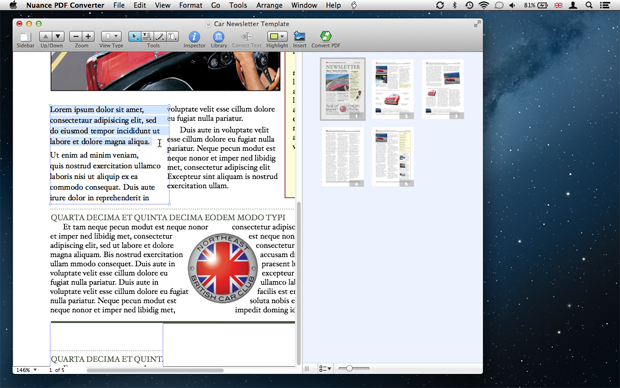The image size is (620, 388).
Task: Click the thumbnail size slider knob
Action: coord(349,368)
